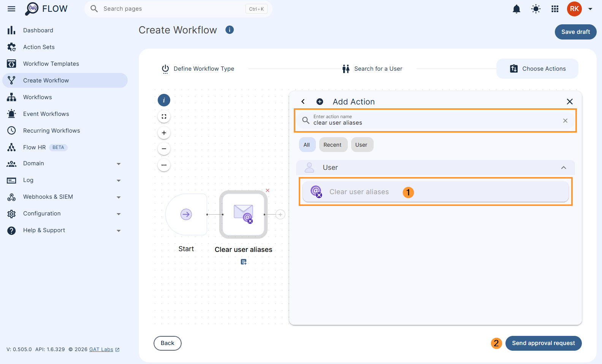The height and width of the screenshot is (364, 602).
Task: Click the Search pages field
Action: pyautogui.click(x=178, y=9)
